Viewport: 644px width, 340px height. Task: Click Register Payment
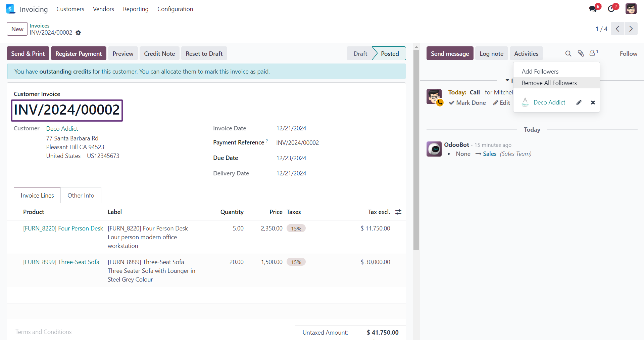[x=79, y=53]
